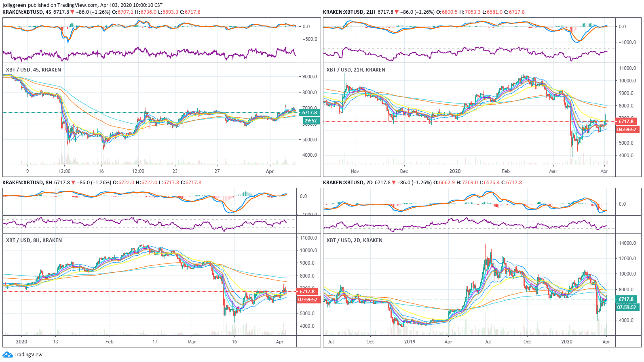The image size is (644, 362).
Task: Click the 'XBT / USD, 8H, KRAKEN' chart title
Action: pyautogui.click(x=34, y=240)
